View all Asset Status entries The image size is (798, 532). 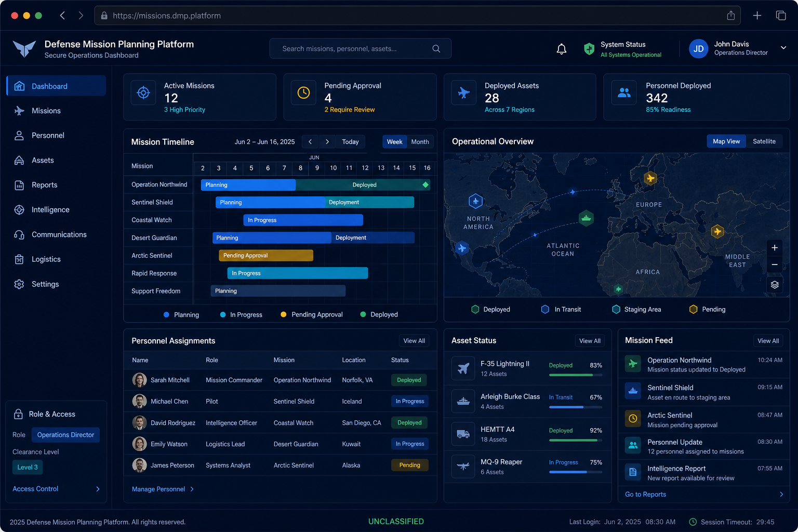[x=590, y=341]
